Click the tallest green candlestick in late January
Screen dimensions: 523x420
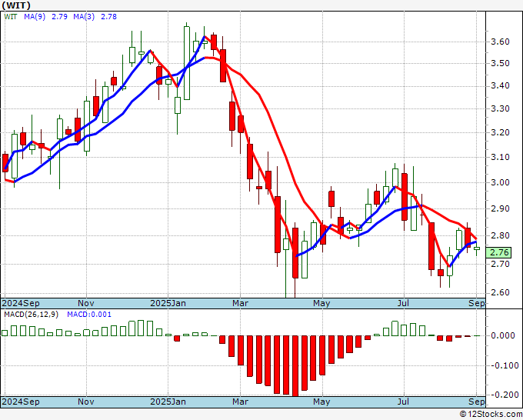tap(187, 62)
